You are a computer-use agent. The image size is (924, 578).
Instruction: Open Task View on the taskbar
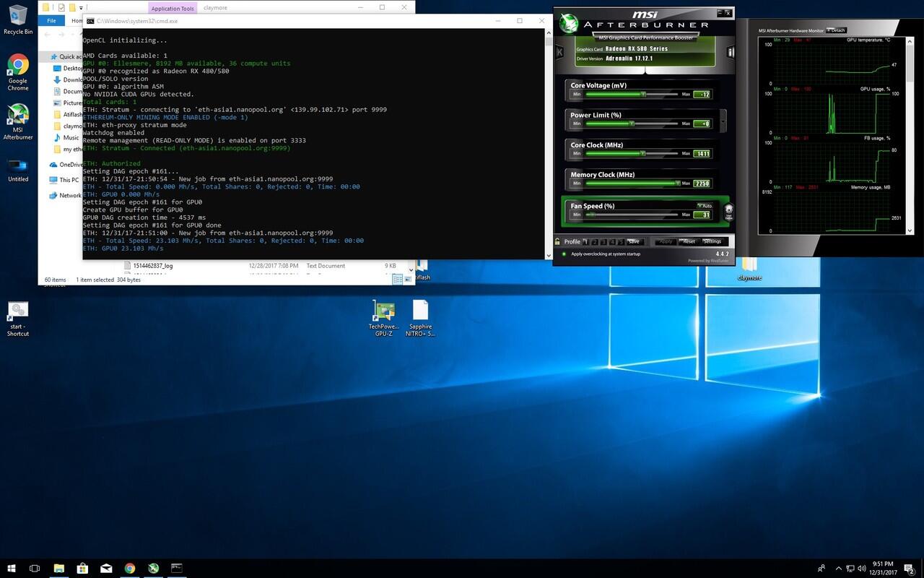35,569
